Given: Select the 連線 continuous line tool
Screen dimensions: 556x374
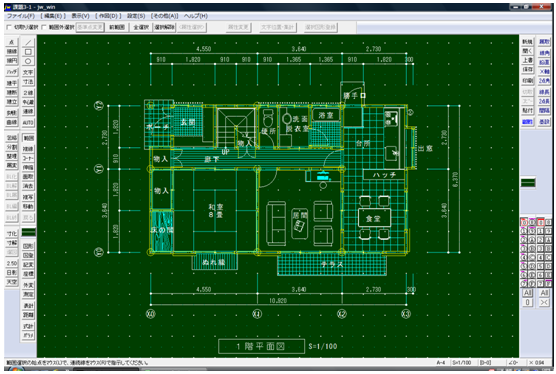Looking at the screenshot, I should click(28, 111).
